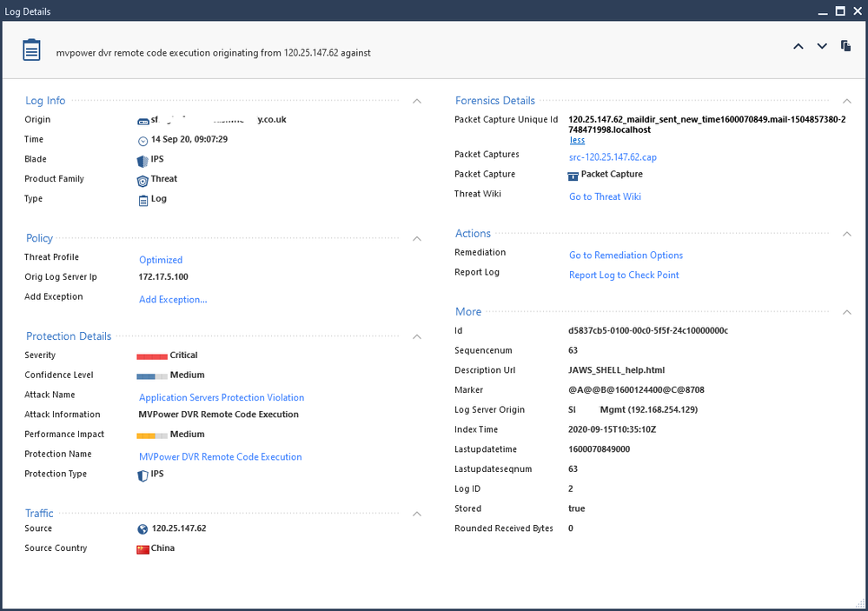Open Go to Threat Wiki link

point(605,196)
